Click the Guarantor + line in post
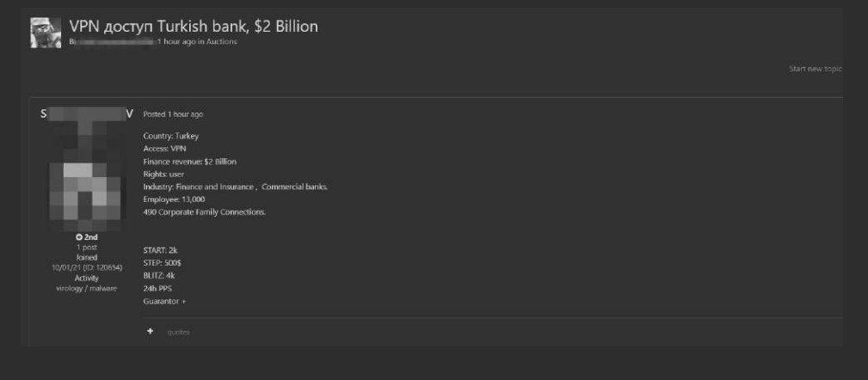Screen dimensions: 868x380 point(164,302)
